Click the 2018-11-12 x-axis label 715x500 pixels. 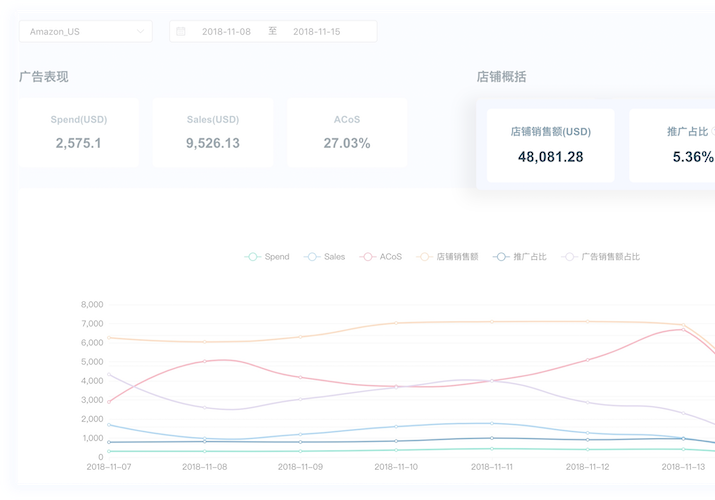click(x=587, y=467)
